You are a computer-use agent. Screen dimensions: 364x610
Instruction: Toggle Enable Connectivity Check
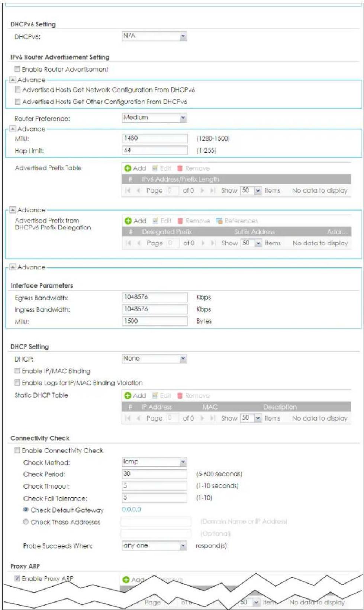(17, 450)
